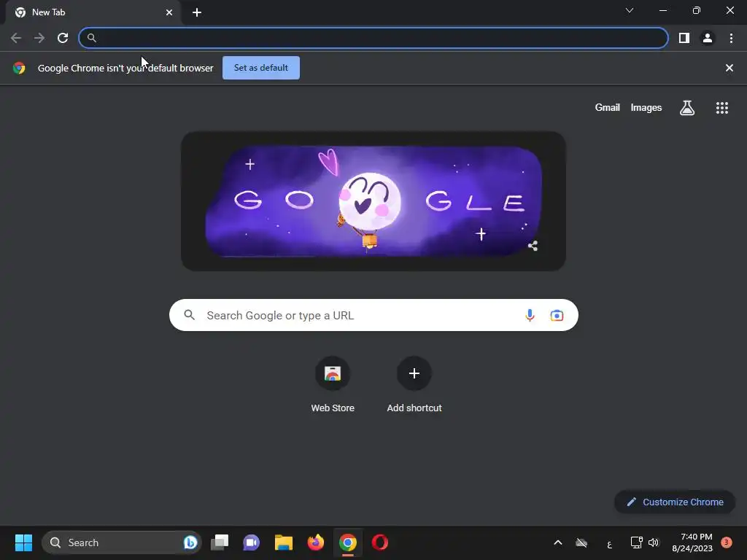The width and height of the screenshot is (747, 560).
Task: Minimize the Chrome window
Action: (663, 10)
